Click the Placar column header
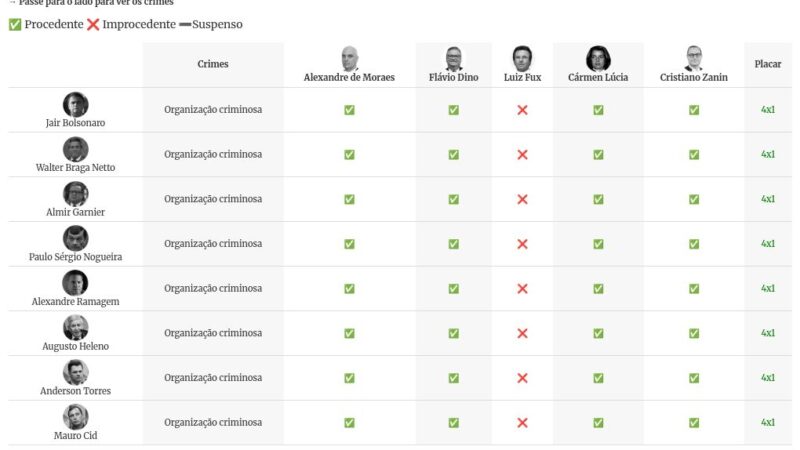Screen dimensions: 800x450 tap(768, 64)
